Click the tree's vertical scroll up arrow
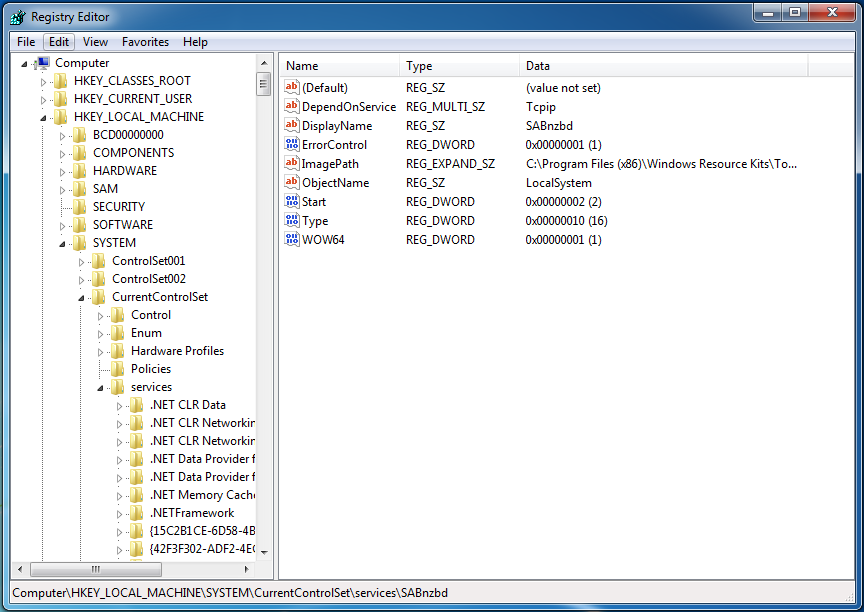Viewport: 864px width, 612px height. 264,63
